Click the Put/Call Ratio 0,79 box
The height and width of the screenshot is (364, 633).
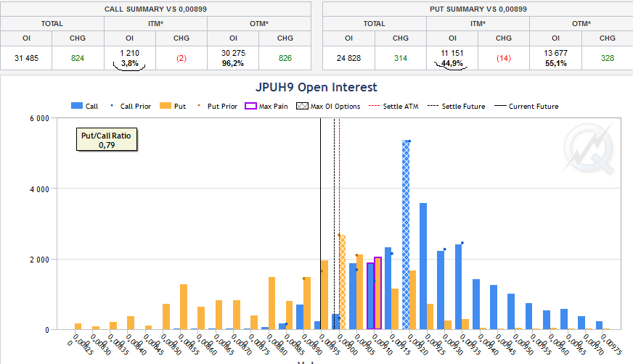point(107,140)
